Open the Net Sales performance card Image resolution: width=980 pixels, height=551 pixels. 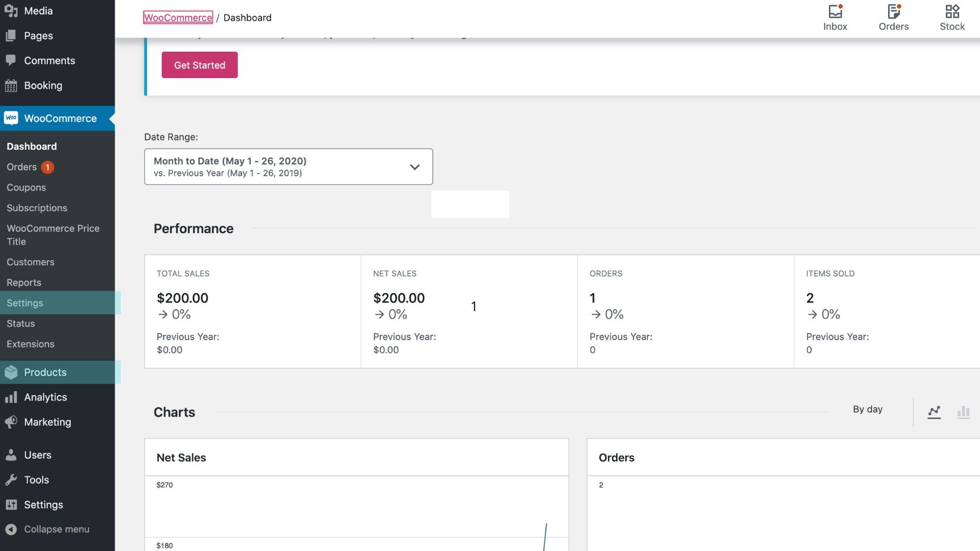469,311
